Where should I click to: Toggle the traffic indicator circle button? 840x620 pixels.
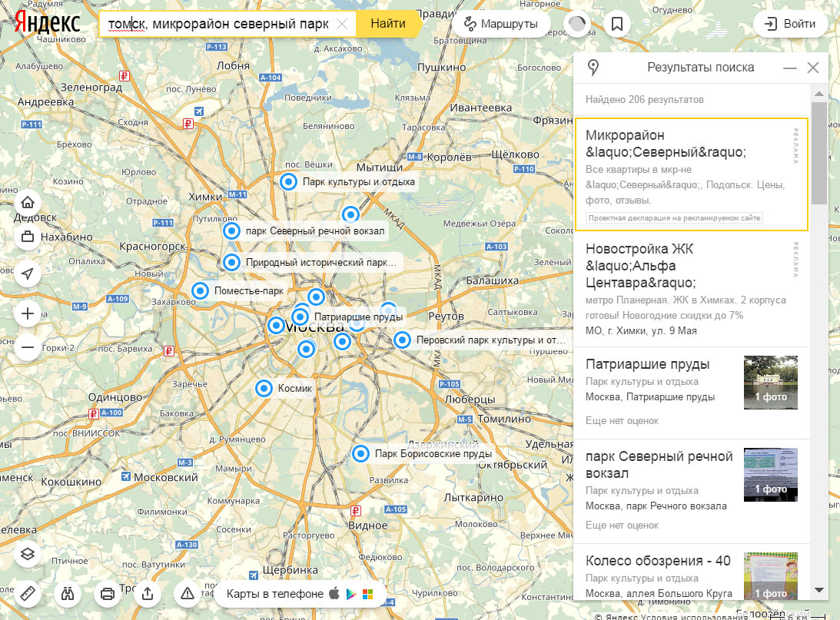tap(577, 24)
